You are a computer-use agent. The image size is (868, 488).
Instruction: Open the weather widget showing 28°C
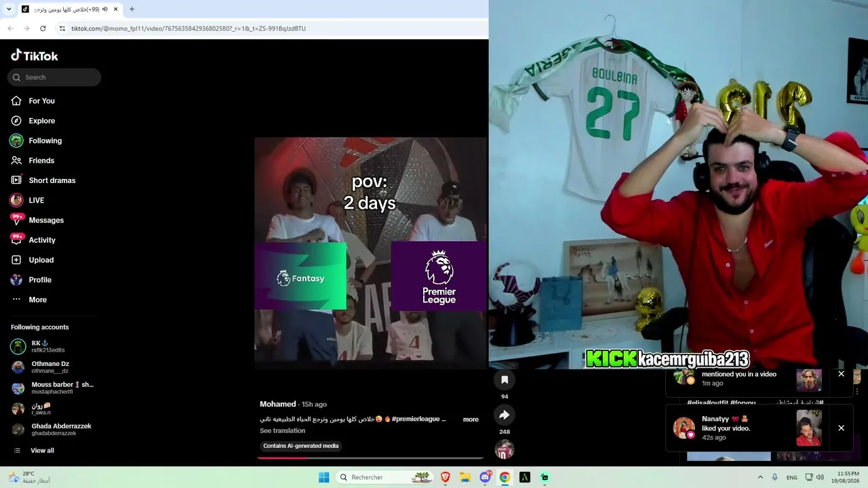pos(28,477)
